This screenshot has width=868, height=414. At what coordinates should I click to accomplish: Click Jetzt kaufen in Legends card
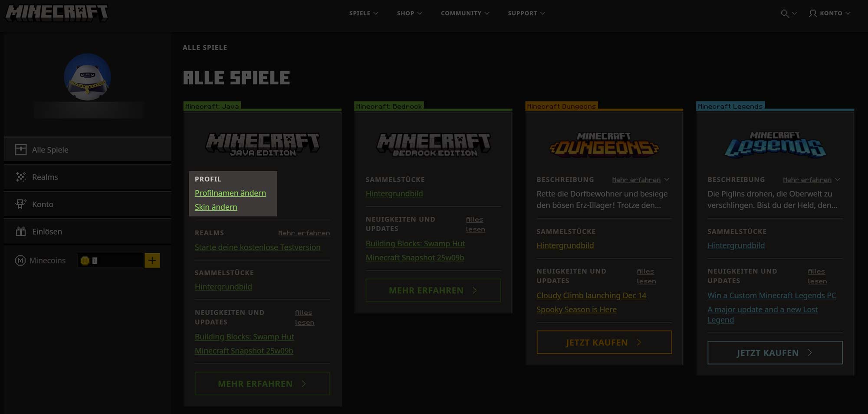click(x=775, y=353)
